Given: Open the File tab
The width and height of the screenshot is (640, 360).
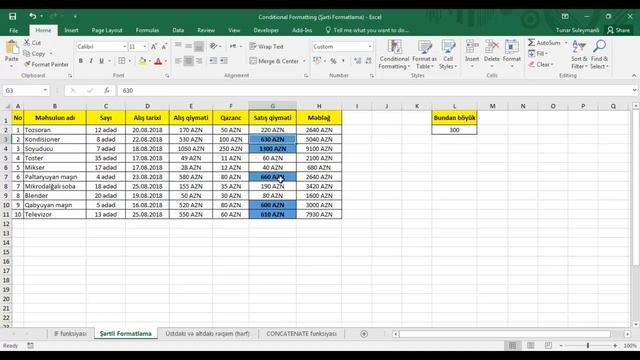Looking at the screenshot, I should click(x=13, y=30).
